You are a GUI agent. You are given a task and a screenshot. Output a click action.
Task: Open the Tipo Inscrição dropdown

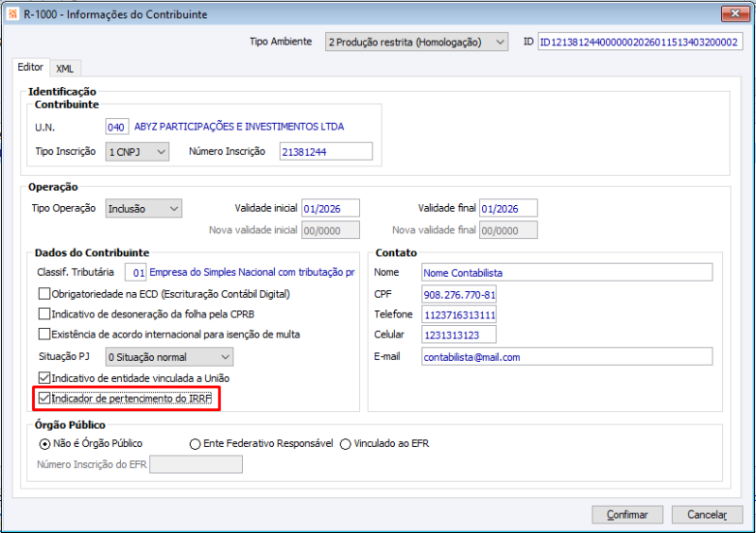[x=137, y=152]
